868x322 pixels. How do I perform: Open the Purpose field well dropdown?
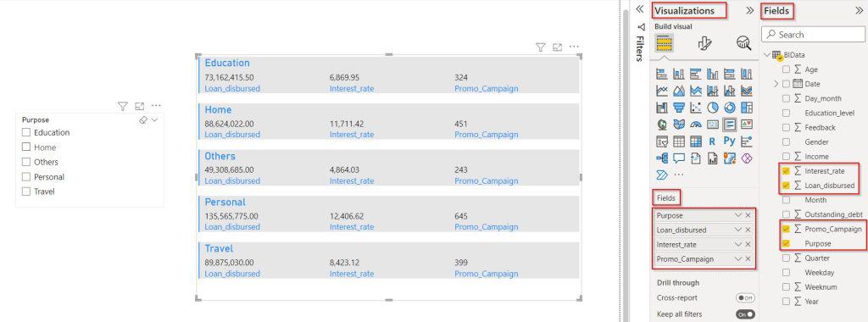[738, 215]
